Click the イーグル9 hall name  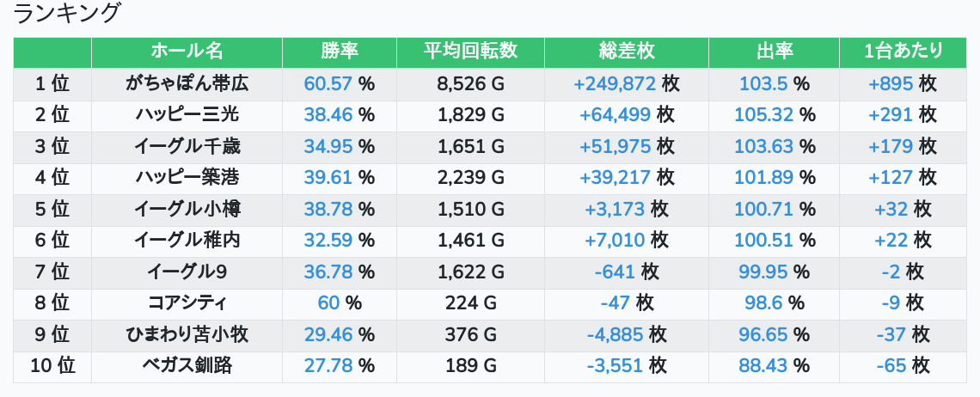pos(187,272)
